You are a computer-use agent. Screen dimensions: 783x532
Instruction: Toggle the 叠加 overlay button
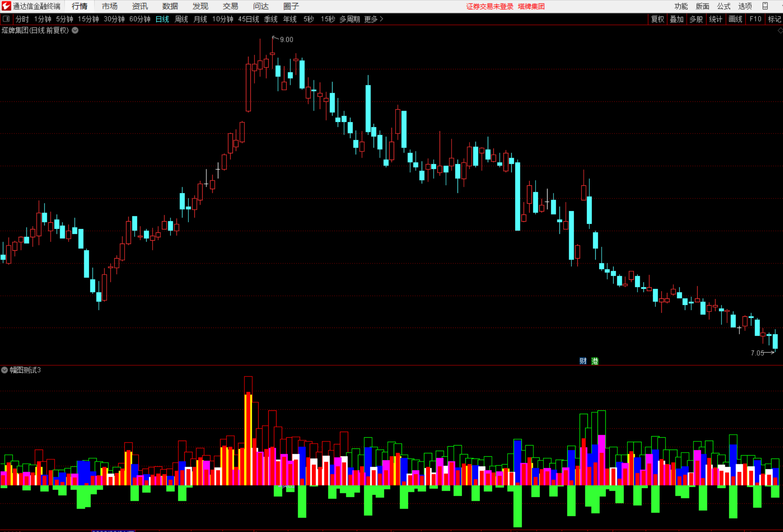pyautogui.click(x=676, y=19)
